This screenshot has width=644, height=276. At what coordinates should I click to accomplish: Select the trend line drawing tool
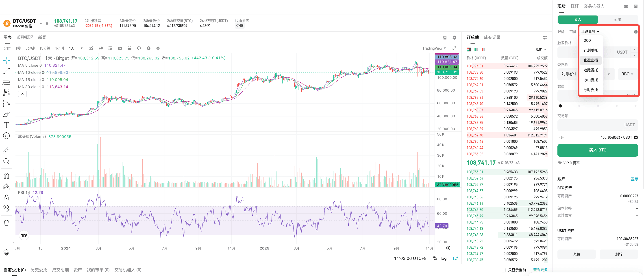[7, 71]
